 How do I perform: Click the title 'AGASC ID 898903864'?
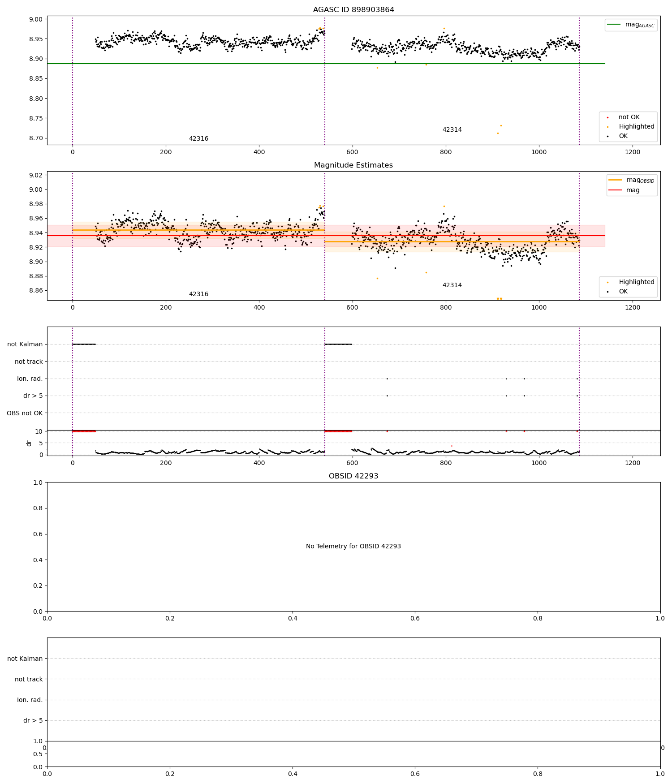click(x=353, y=10)
